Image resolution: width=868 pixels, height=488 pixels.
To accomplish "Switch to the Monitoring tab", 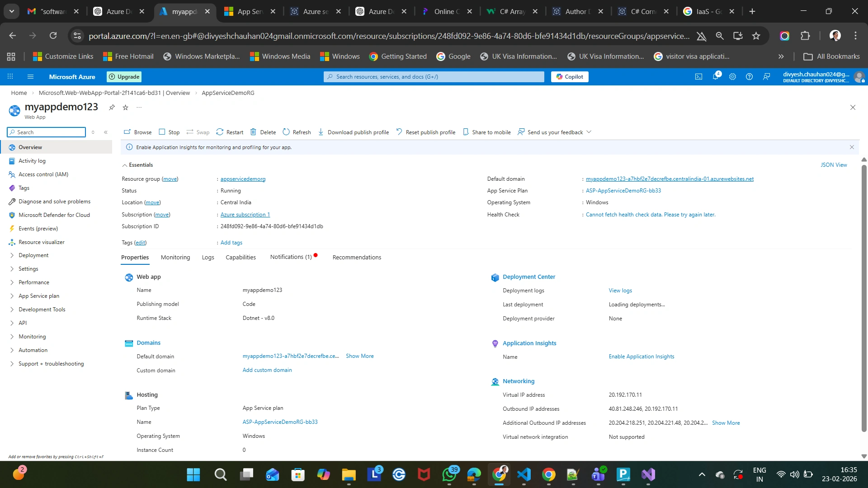I will pyautogui.click(x=175, y=258).
